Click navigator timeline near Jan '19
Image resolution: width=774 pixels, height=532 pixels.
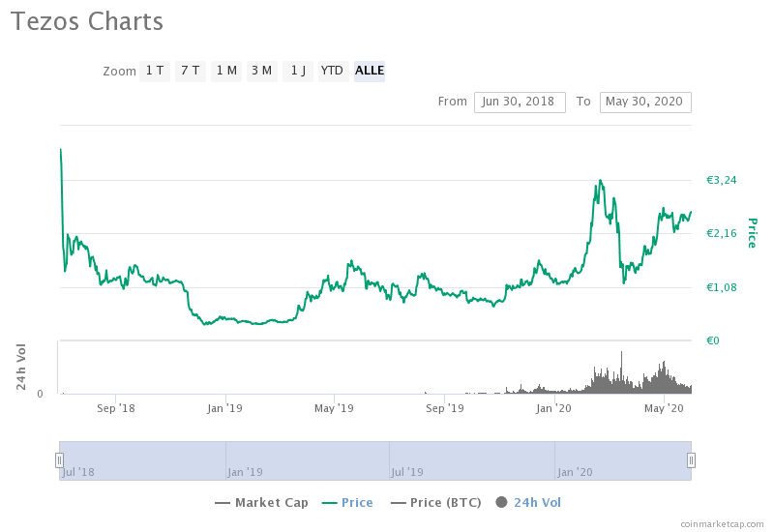(245, 460)
